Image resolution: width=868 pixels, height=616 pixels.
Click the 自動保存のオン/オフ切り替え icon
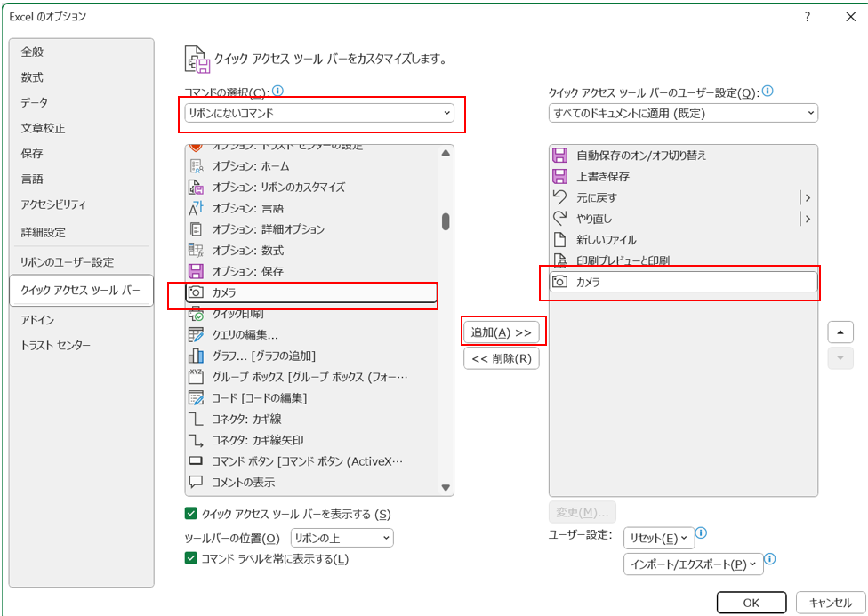pos(560,156)
